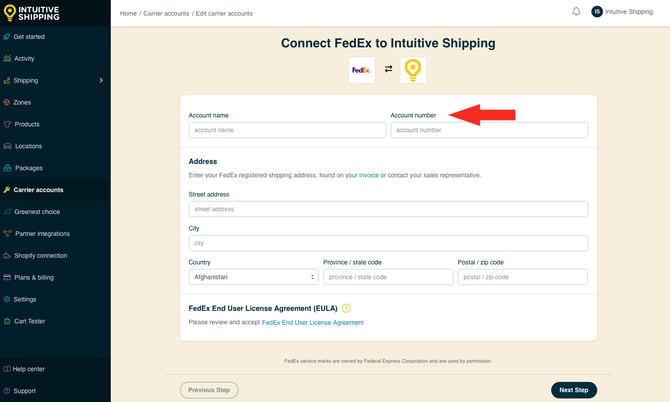670x402 pixels.
Task: Click the IS user avatar
Action: tap(597, 12)
